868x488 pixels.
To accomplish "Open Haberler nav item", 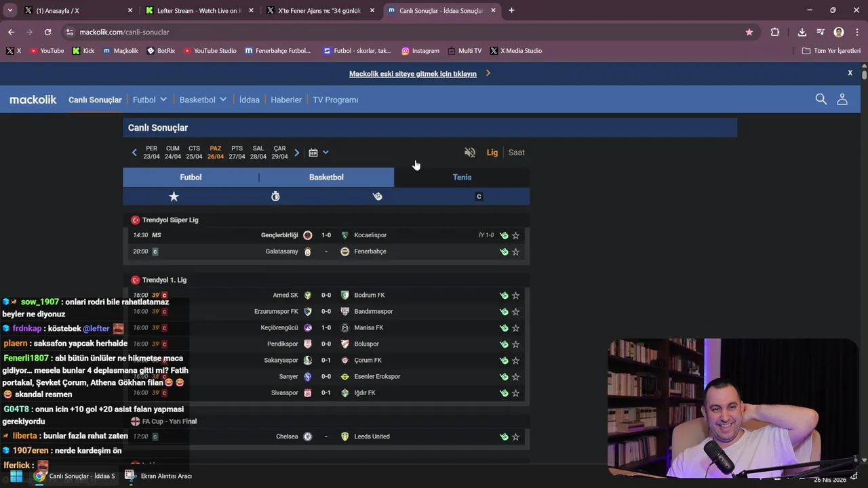I will coord(286,100).
